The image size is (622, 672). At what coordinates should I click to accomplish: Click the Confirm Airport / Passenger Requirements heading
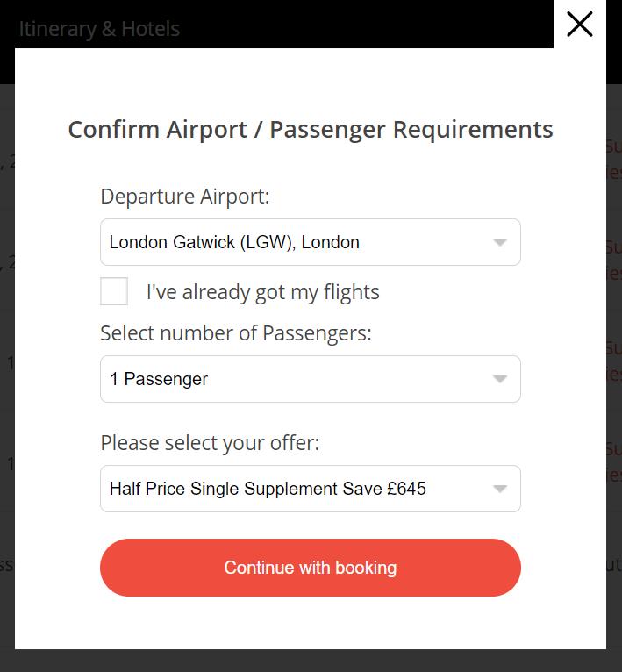[x=310, y=129]
